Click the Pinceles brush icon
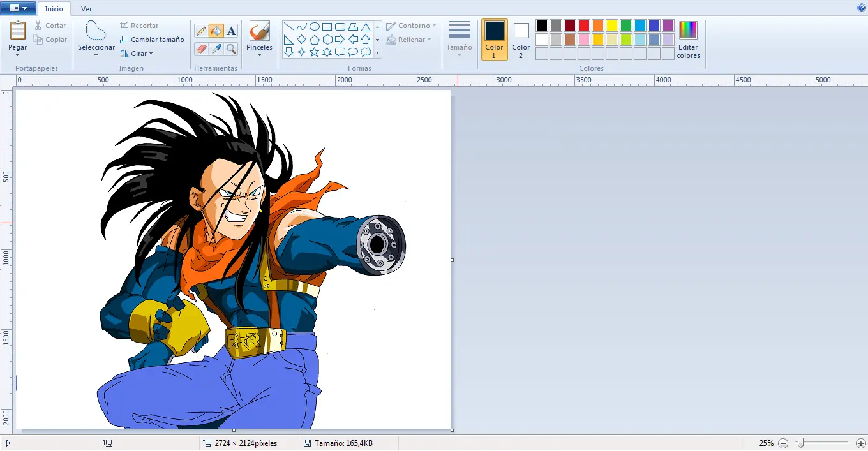The height and width of the screenshot is (451, 868). (x=259, y=31)
